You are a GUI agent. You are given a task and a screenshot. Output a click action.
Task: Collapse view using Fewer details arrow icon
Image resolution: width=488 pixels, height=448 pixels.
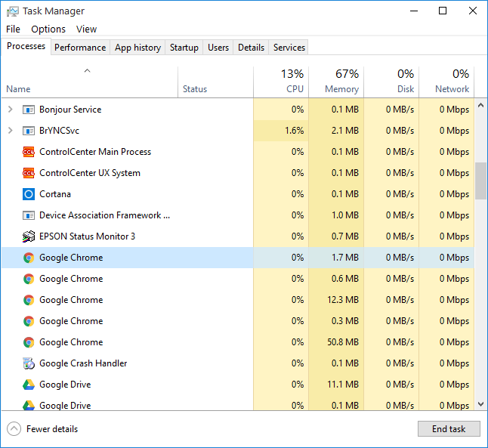coord(14,429)
